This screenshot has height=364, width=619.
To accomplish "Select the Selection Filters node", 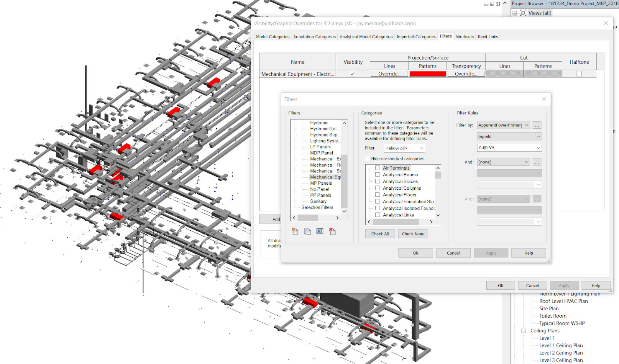I will [317, 208].
